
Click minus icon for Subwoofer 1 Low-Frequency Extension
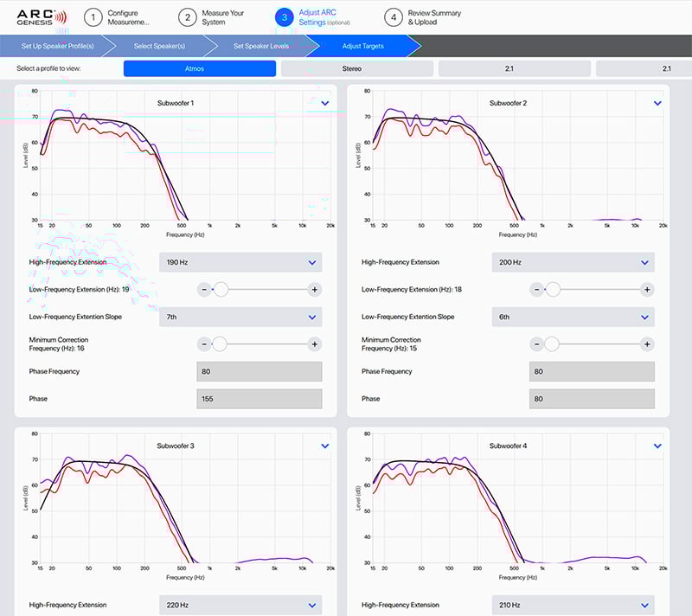tap(204, 290)
